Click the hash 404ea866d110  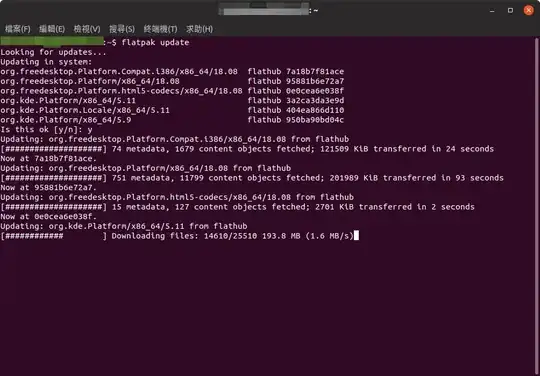315,110
